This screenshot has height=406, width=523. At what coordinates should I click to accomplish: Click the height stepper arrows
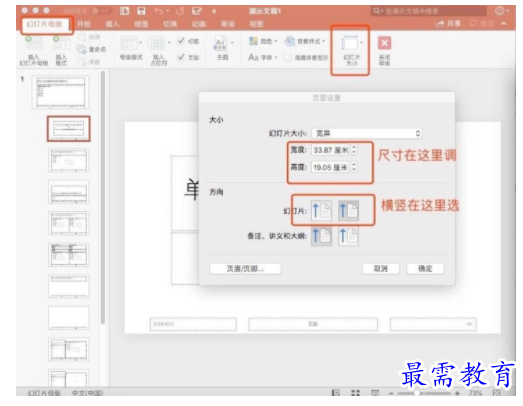[354, 167]
